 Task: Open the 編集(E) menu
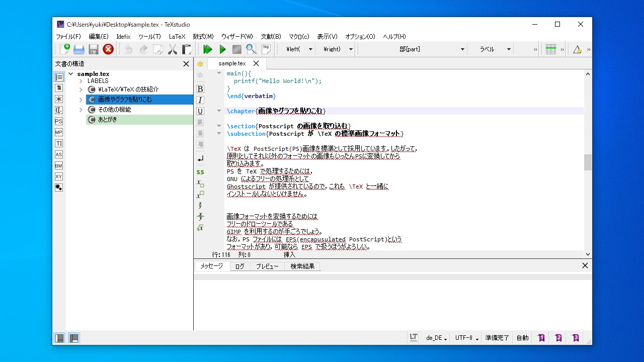[99, 37]
